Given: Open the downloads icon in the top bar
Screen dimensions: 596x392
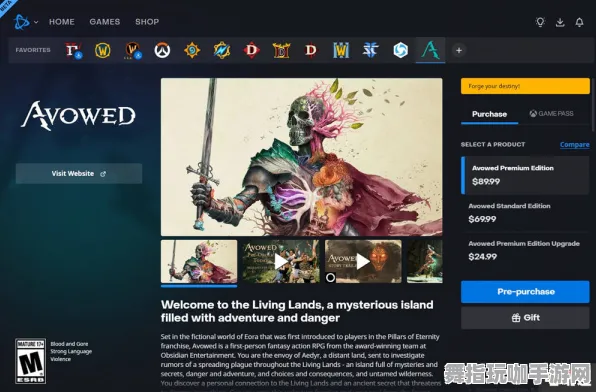Looking at the screenshot, I should (560, 22).
